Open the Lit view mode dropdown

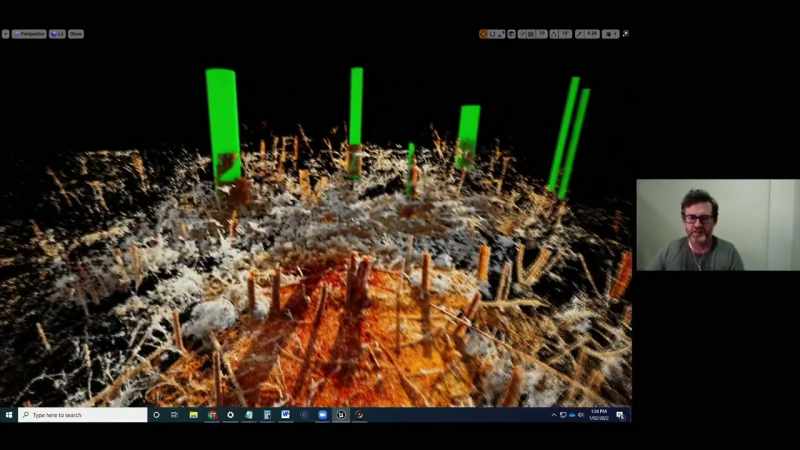(57, 34)
